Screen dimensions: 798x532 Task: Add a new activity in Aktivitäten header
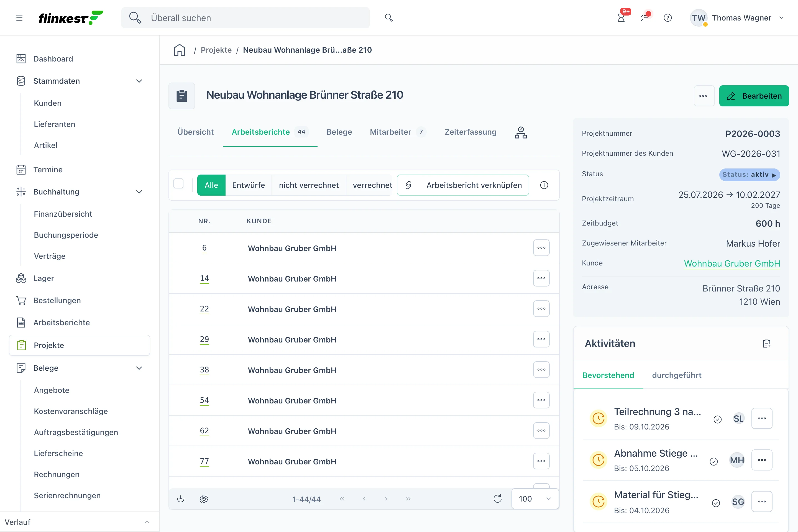tap(767, 343)
